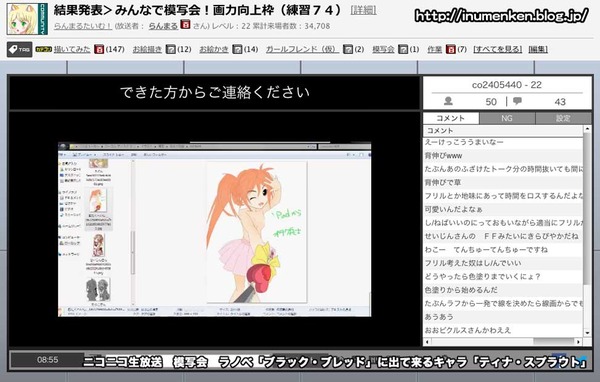Image resolution: width=600 pixels, height=382 pixels.
Task: Open the 模写会 tag link
Action: coord(383,49)
